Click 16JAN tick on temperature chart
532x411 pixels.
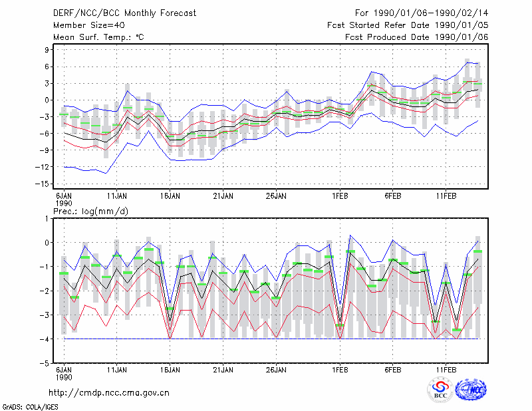click(170, 196)
